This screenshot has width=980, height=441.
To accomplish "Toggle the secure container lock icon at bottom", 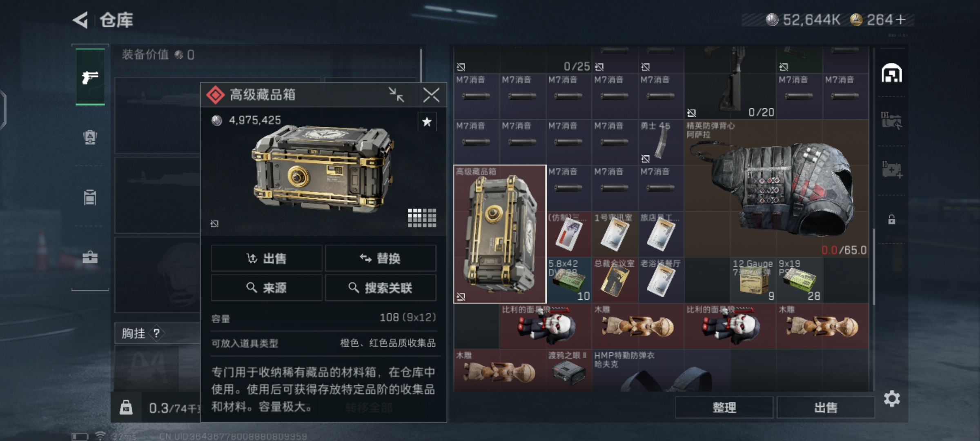I will point(126,408).
